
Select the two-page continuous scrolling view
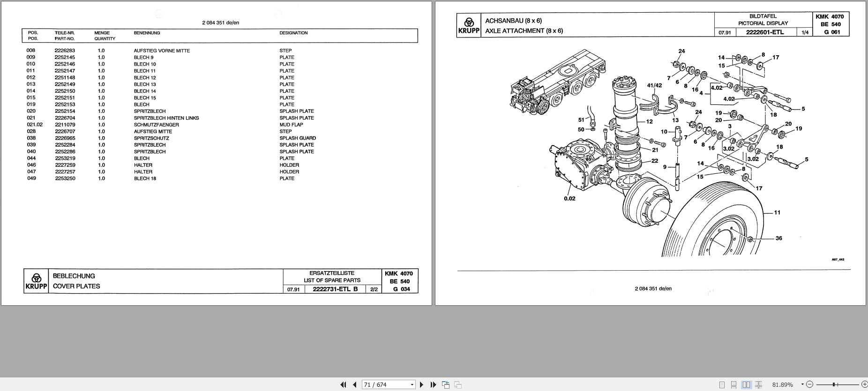759,384
